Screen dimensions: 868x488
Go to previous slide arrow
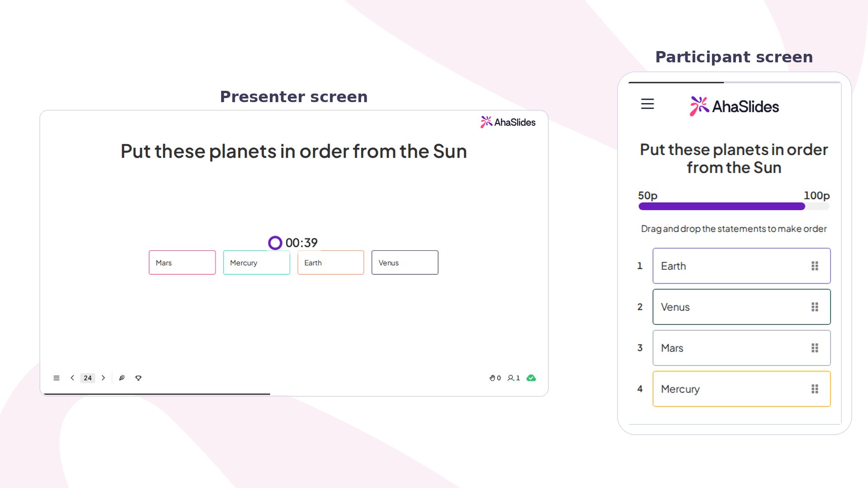[72, 378]
